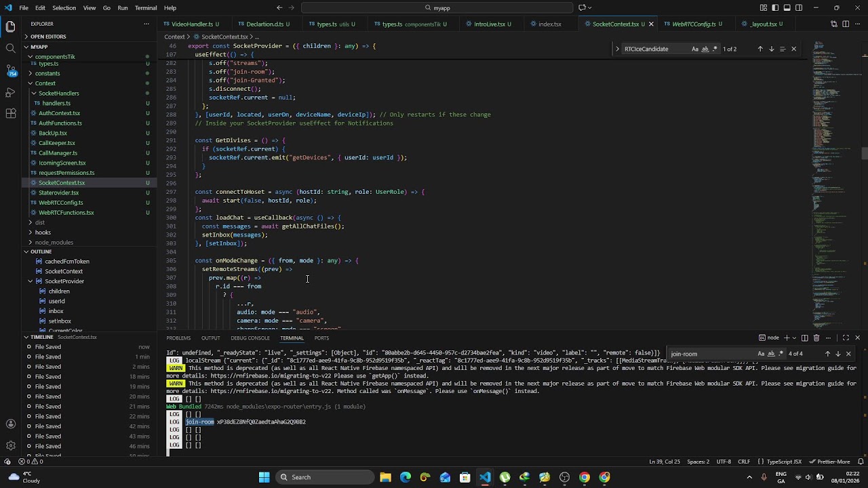Open the Manage gear icon
This screenshot has height=488, width=868.
(x=10, y=445)
